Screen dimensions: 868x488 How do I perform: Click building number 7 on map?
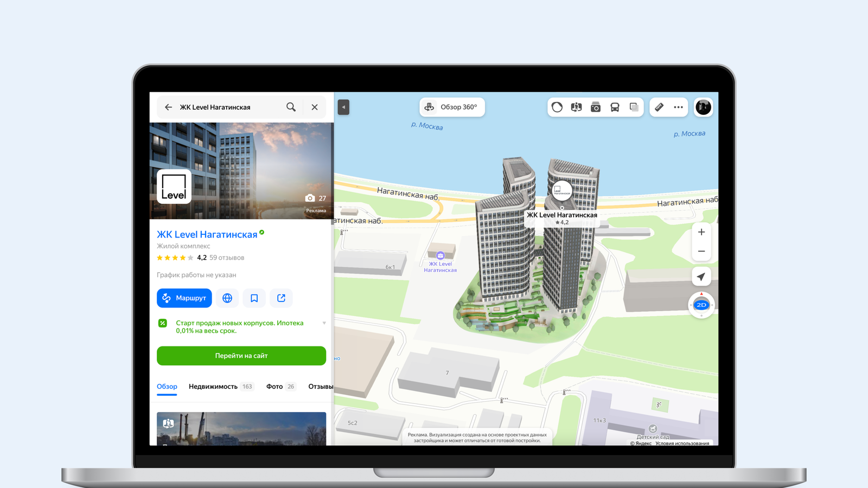pyautogui.click(x=447, y=373)
